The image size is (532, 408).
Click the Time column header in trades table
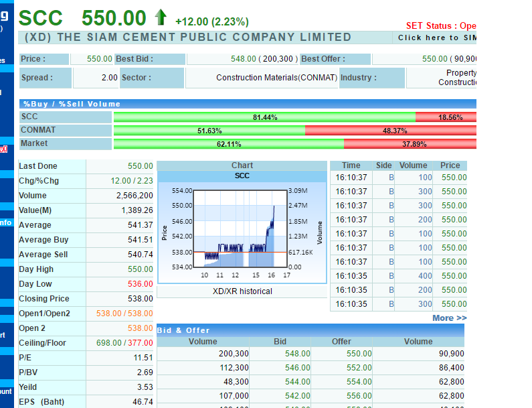point(351,165)
